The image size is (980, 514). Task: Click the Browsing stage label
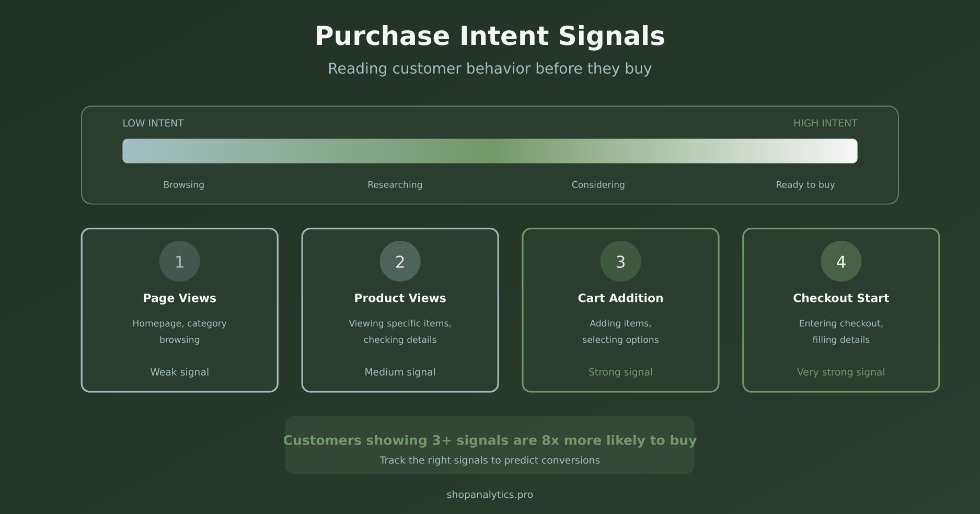point(183,184)
